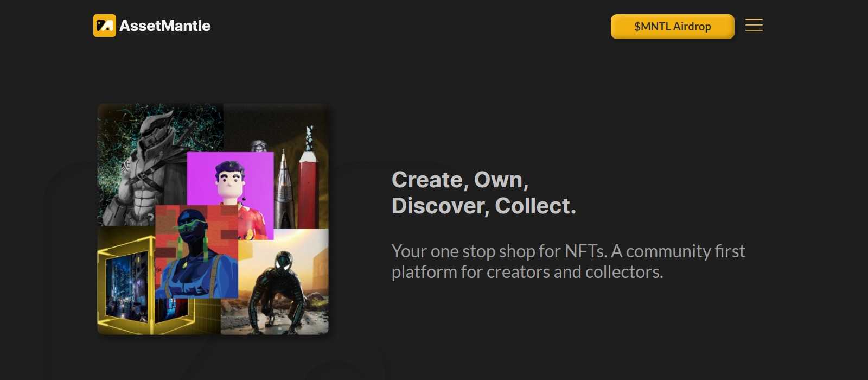The image size is (868, 380).
Task: Click the "Your one stop shop" text line
Action: pyautogui.click(x=568, y=251)
